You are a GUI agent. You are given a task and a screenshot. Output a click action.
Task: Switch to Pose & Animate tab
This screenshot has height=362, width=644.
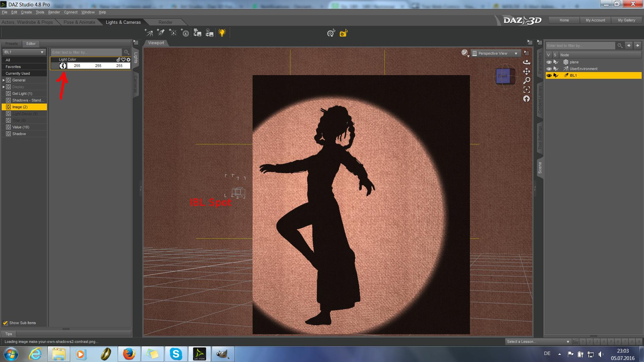[x=79, y=22]
